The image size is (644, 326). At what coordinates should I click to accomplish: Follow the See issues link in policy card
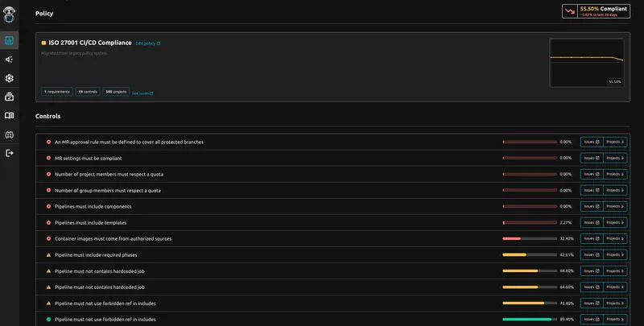coord(142,93)
